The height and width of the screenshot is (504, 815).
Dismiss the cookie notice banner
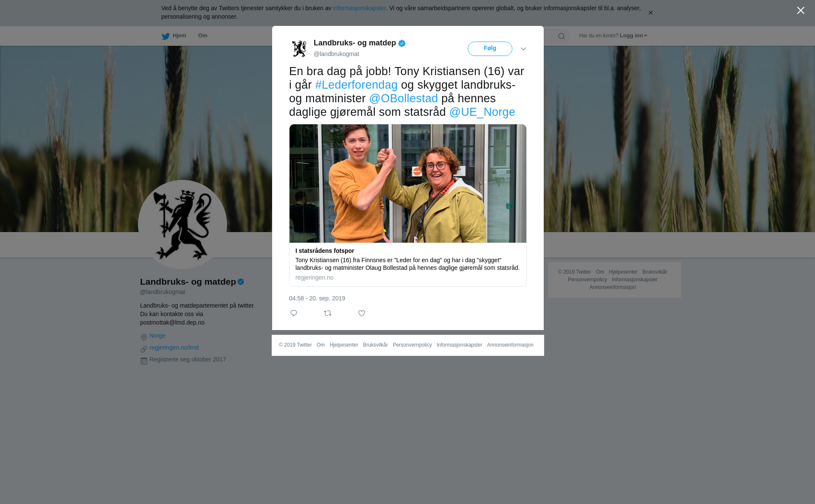650,13
